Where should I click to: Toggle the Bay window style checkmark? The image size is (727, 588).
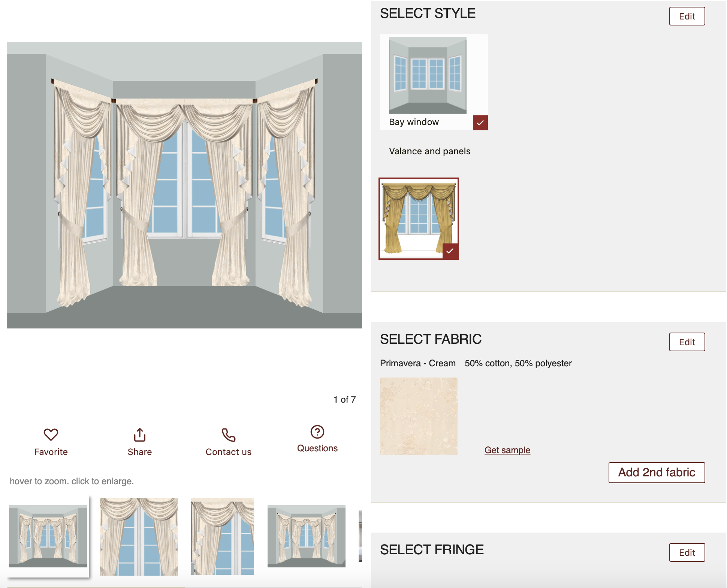pos(480,123)
